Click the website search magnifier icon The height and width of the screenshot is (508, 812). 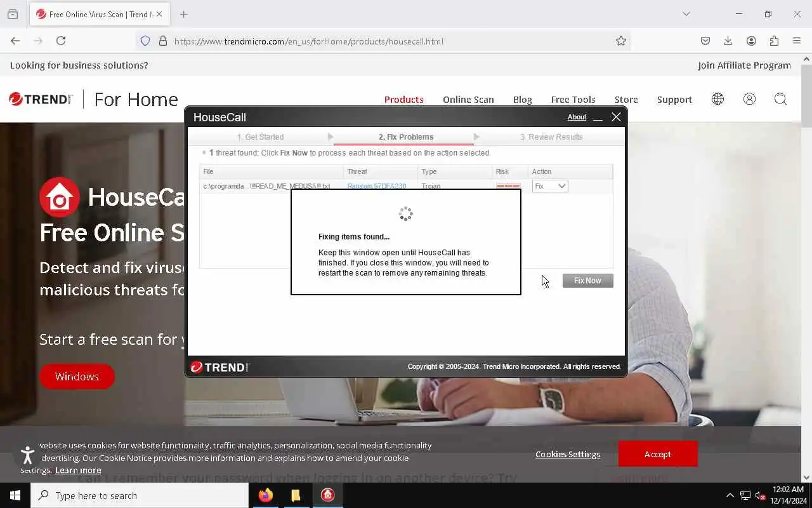pyautogui.click(x=780, y=99)
